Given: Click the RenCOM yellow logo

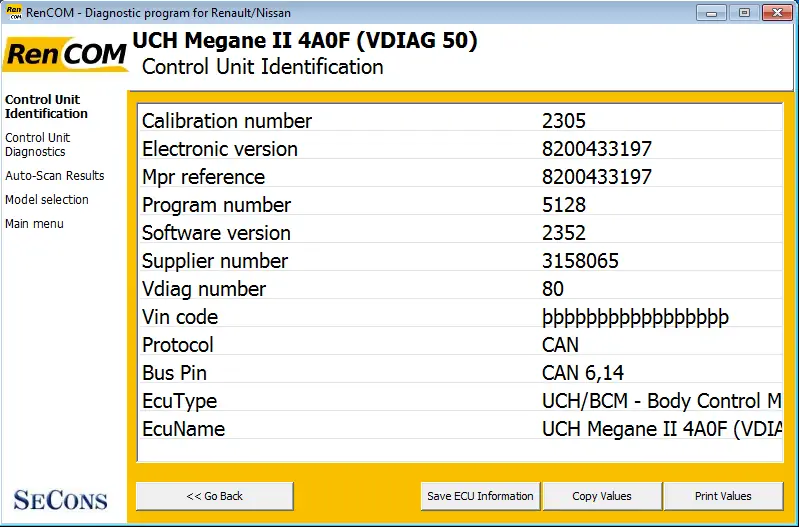Looking at the screenshot, I should 66,55.
